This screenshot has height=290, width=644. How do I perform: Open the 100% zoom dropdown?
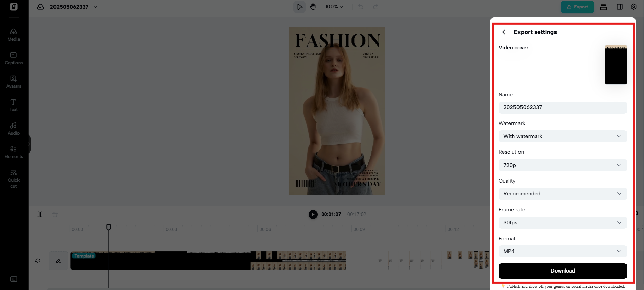[x=334, y=7]
